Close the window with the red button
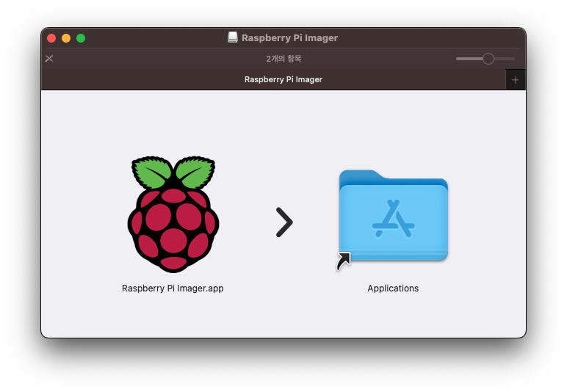 pyautogui.click(x=51, y=38)
